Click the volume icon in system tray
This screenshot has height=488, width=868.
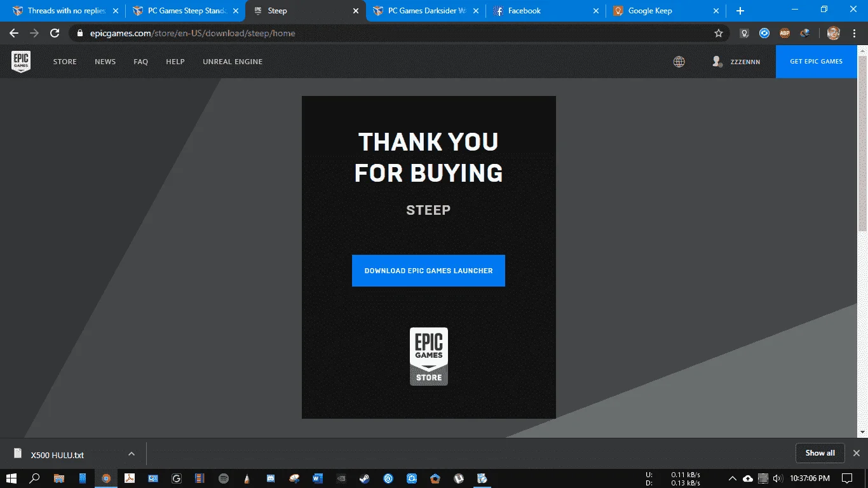click(778, 478)
